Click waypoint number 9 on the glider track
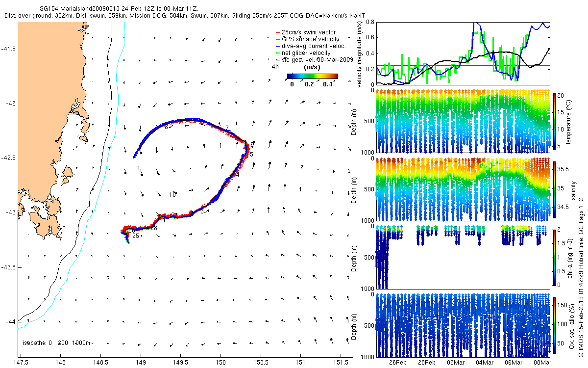 tap(138, 168)
